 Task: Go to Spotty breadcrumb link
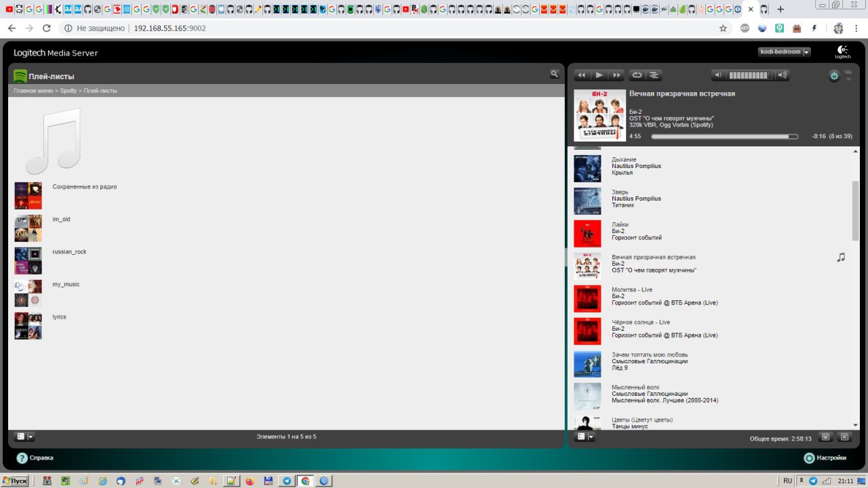(x=68, y=90)
